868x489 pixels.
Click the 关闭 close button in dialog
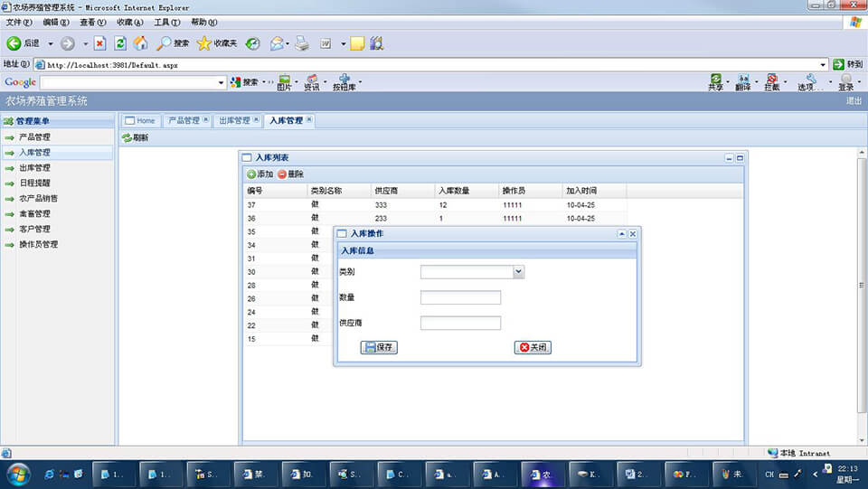point(533,347)
